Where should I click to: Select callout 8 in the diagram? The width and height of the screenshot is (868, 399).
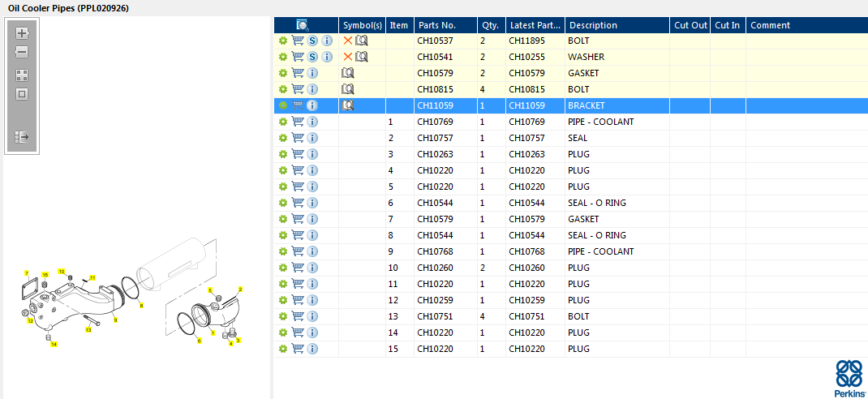pyautogui.click(x=141, y=305)
